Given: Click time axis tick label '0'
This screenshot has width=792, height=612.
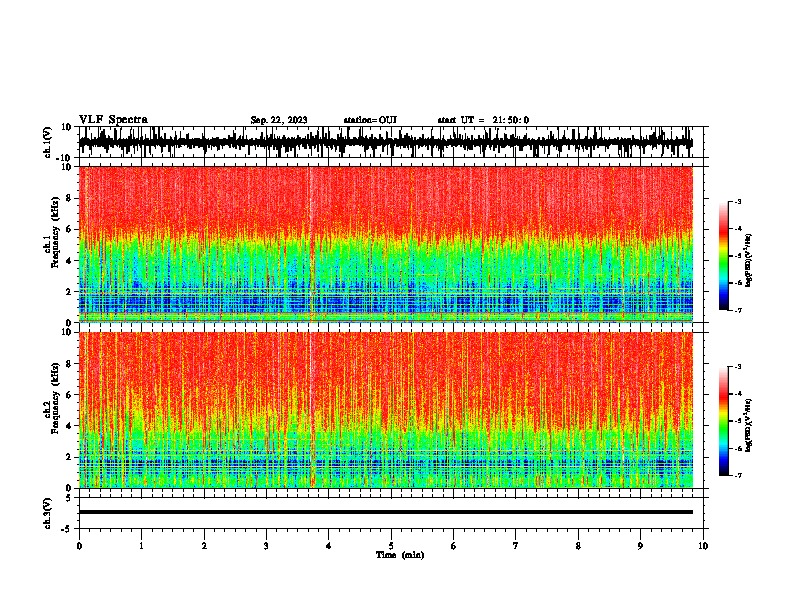Looking at the screenshot, I should (x=79, y=546).
